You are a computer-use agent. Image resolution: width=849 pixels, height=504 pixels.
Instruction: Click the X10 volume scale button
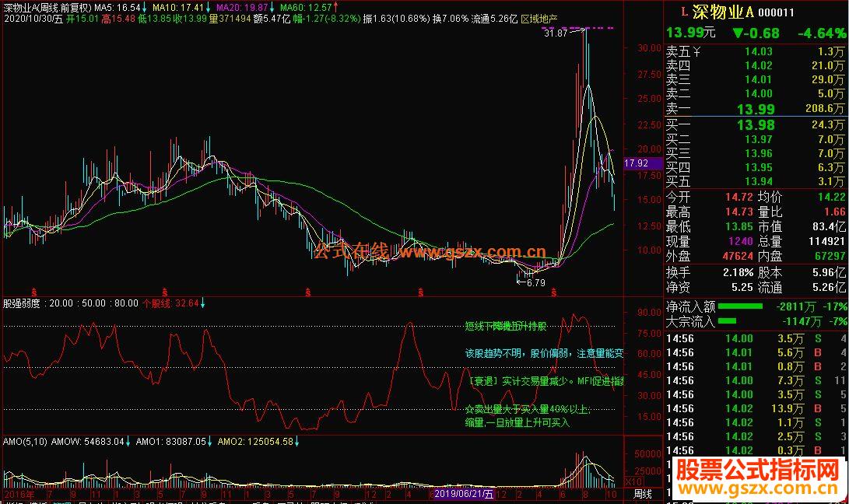pyautogui.click(x=634, y=481)
